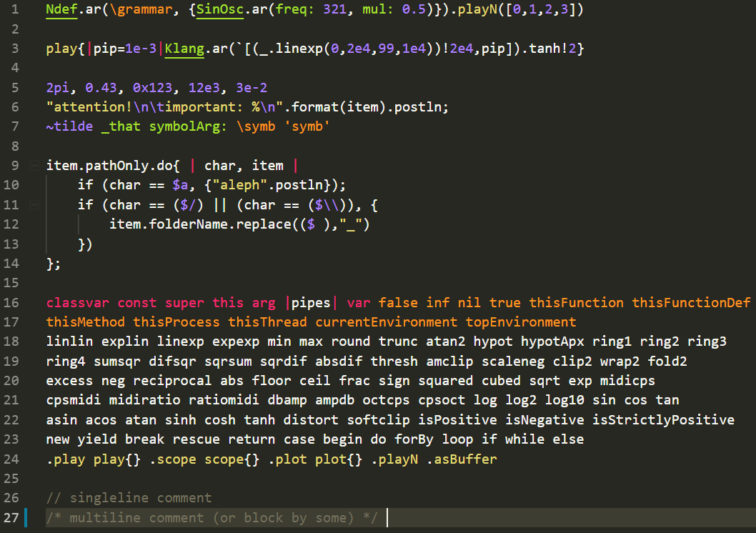756x533 pixels.
Task: Click the "log10" word on line 21
Action: coord(564,400)
